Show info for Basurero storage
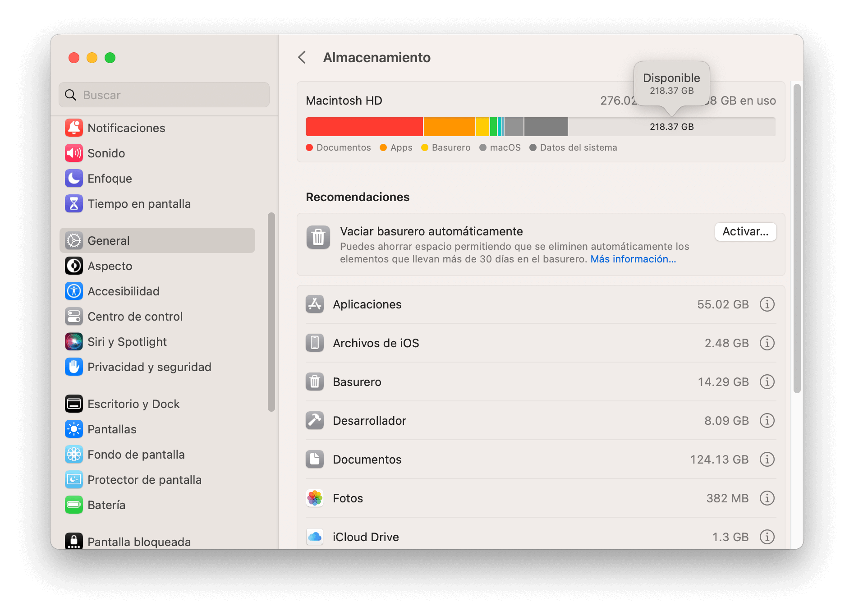This screenshot has height=616, width=854. 767,382
